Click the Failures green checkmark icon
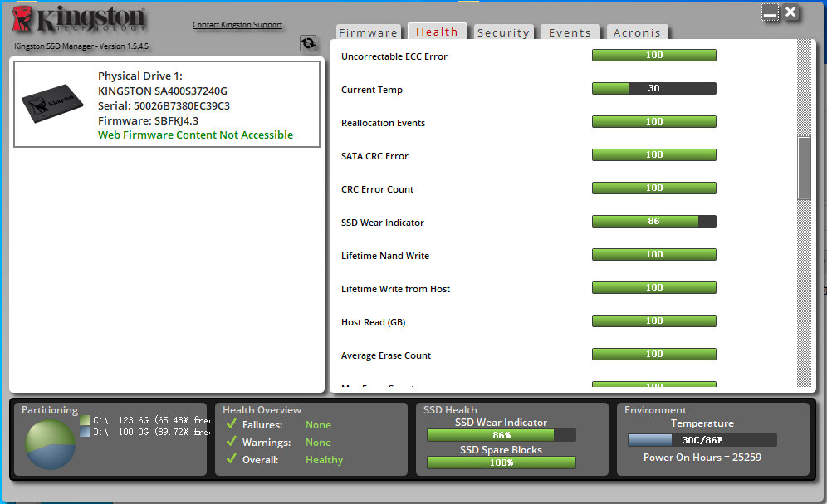Image resolution: width=827 pixels, height=504 pixels. pos(231,423)
